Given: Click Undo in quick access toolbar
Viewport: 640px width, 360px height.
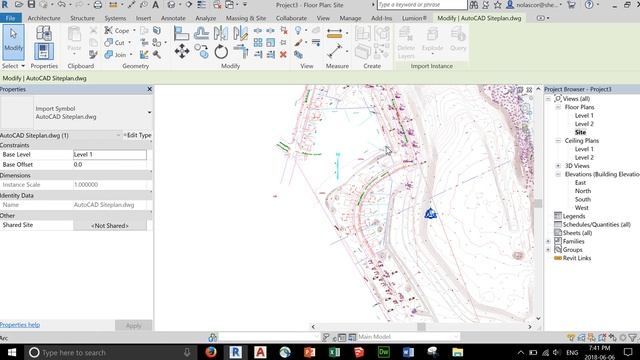Looking at the screenshot, I should coord(62,5).
